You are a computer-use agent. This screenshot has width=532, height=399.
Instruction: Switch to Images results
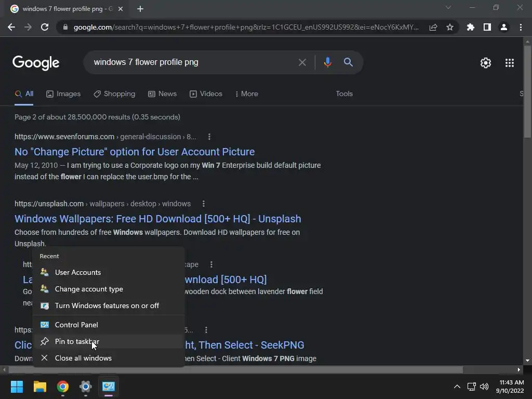pos(63,94)
